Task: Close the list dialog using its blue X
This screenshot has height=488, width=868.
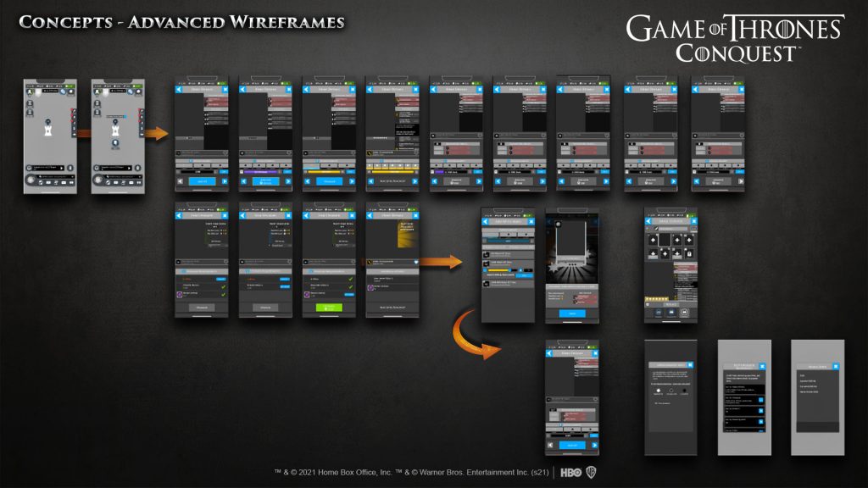Action: coord(762,366)
